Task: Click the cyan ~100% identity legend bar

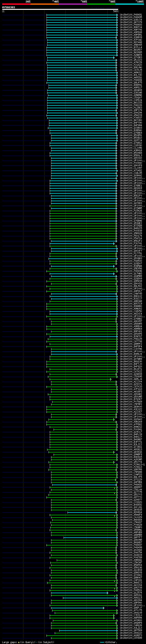Action: [x=130, y=4]
